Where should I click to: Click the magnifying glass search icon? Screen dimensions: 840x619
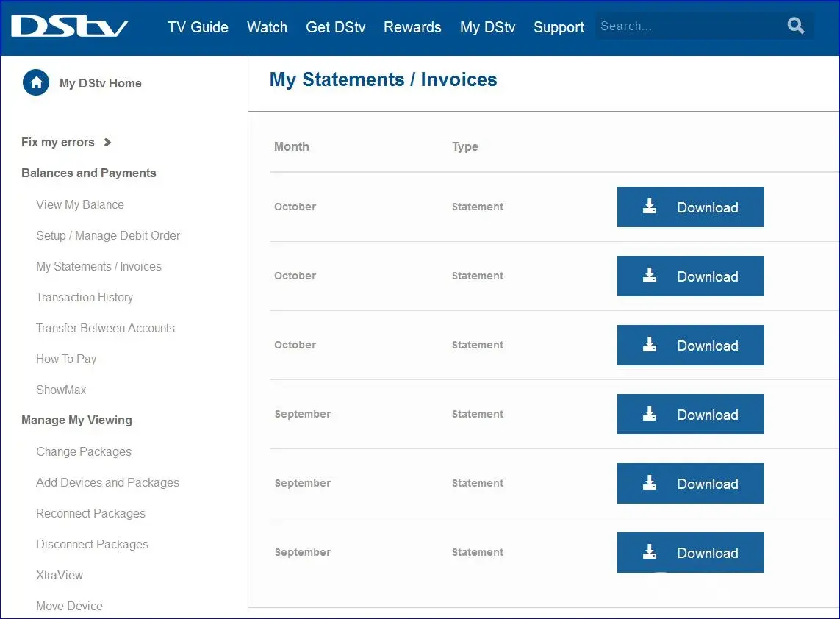pos(796,26)
